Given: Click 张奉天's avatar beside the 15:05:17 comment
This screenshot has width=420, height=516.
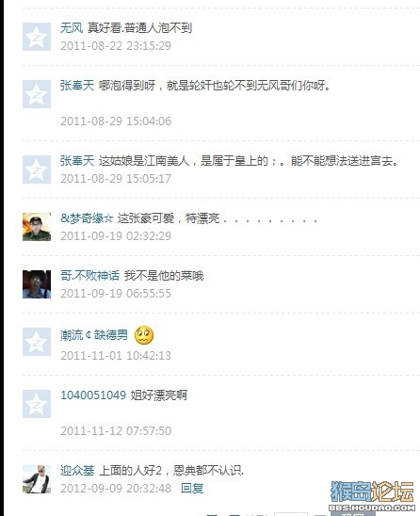Looking at the screenshot, I should pyautogui.click(x=37, y=169).
